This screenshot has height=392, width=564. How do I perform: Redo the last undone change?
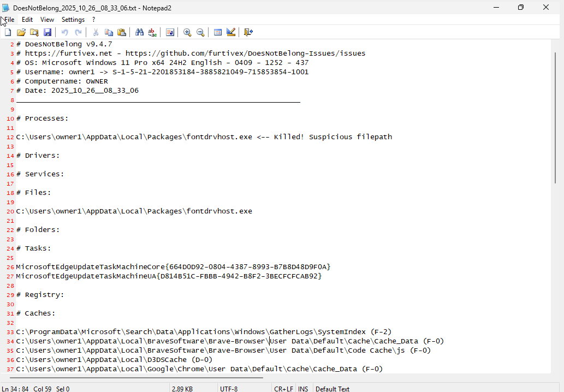77,32
